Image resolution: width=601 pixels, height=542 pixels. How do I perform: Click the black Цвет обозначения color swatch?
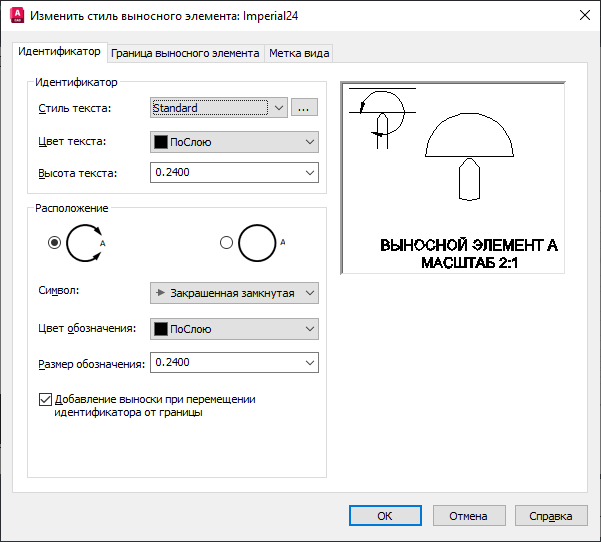coord(161,329)
